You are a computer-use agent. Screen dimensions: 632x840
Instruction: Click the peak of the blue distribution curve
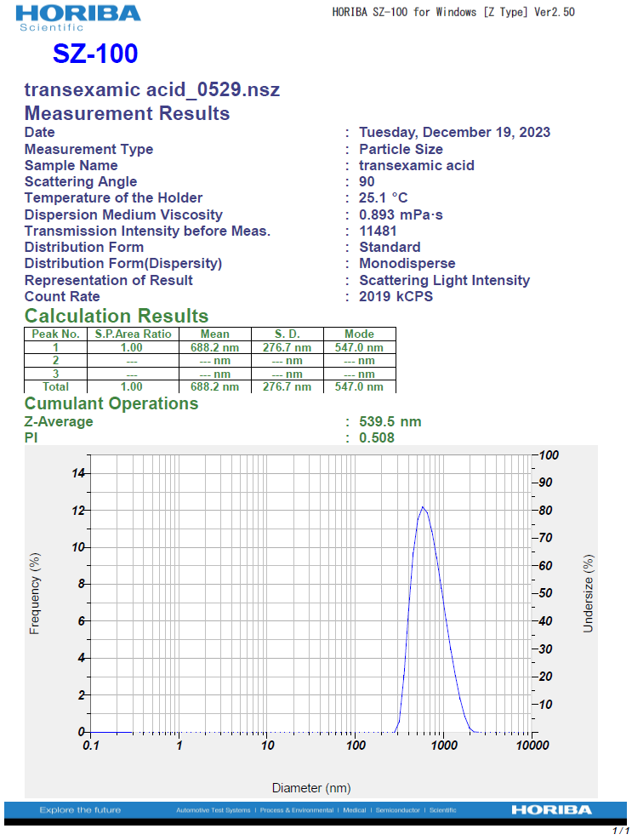[x=423, y=506]
